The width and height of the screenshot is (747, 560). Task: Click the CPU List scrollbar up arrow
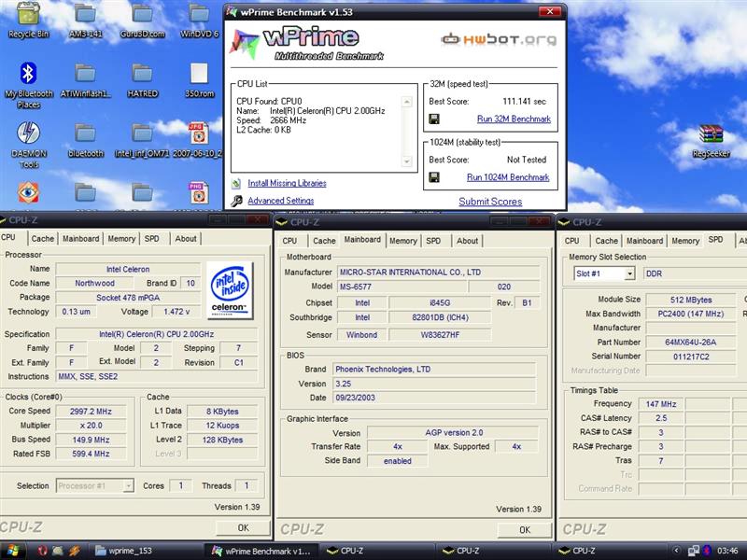[407, 102]
